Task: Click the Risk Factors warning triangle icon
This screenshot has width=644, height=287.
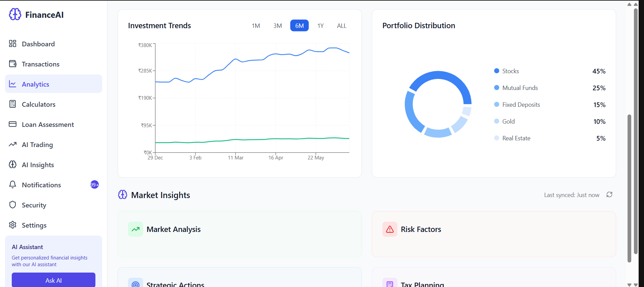Action: click(390, 229)
